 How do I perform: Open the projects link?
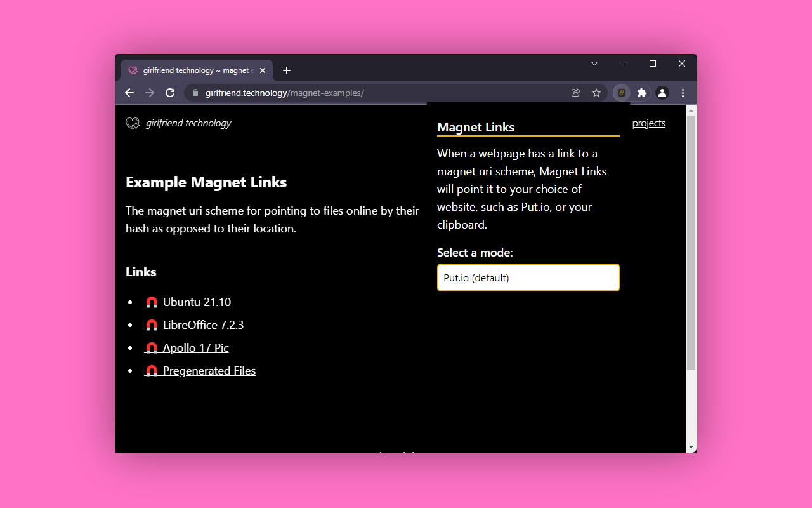648,123
